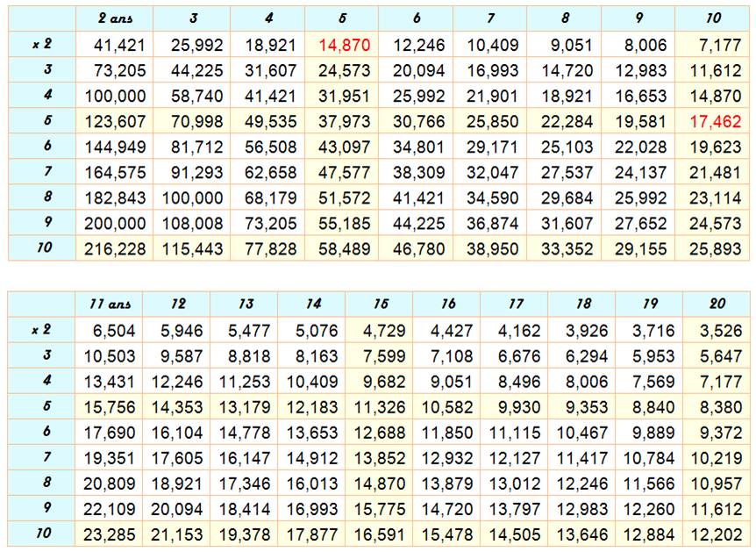The height and width of the screenshot is (552, 756).
Task: Select the 6,504 cell under '11 ans'
Action: click(x=110, y=331)
